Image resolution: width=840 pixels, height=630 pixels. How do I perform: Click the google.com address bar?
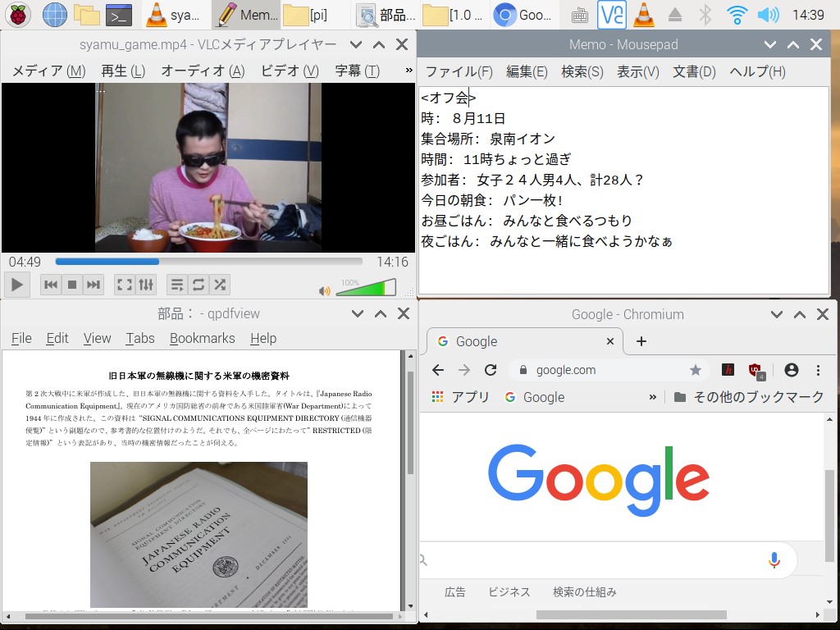pos(609,370)
